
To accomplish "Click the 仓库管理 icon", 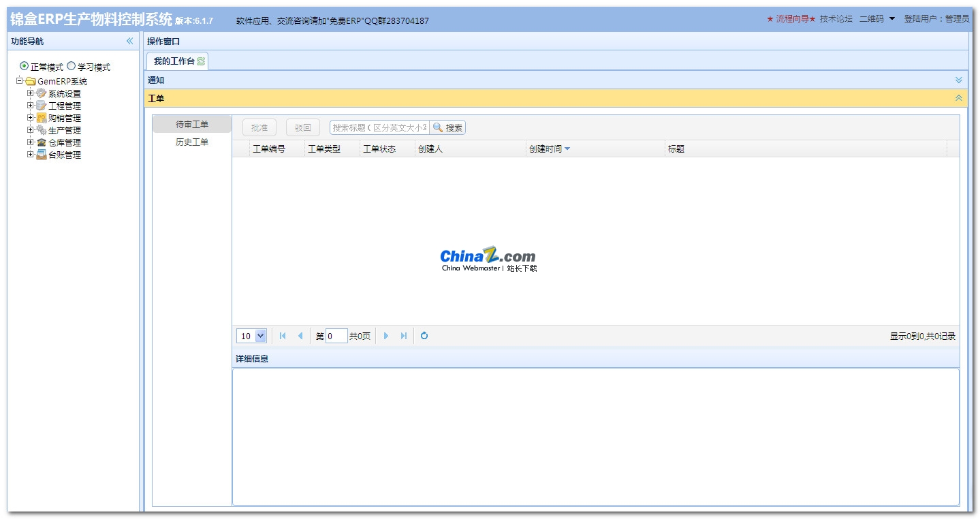I will point(42,142).
